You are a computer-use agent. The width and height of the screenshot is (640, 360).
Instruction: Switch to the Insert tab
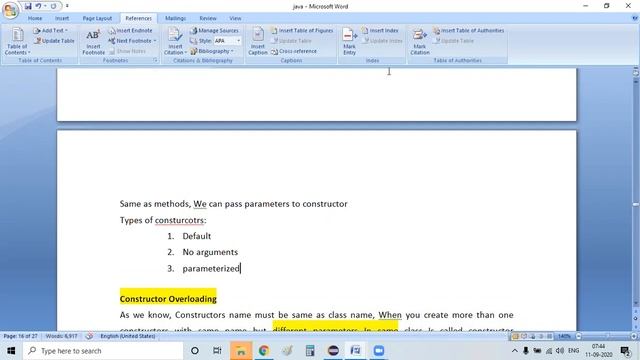[62, 18]
